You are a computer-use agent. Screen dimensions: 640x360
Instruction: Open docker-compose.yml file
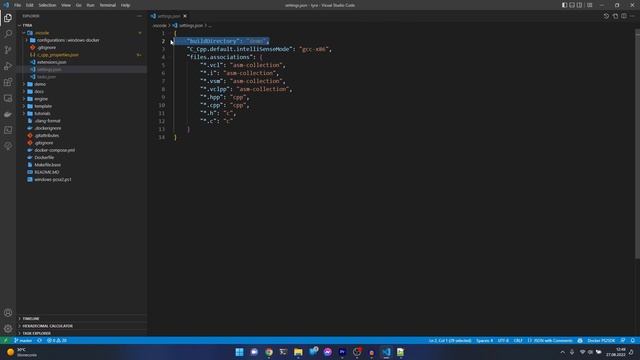coord(82,150)
